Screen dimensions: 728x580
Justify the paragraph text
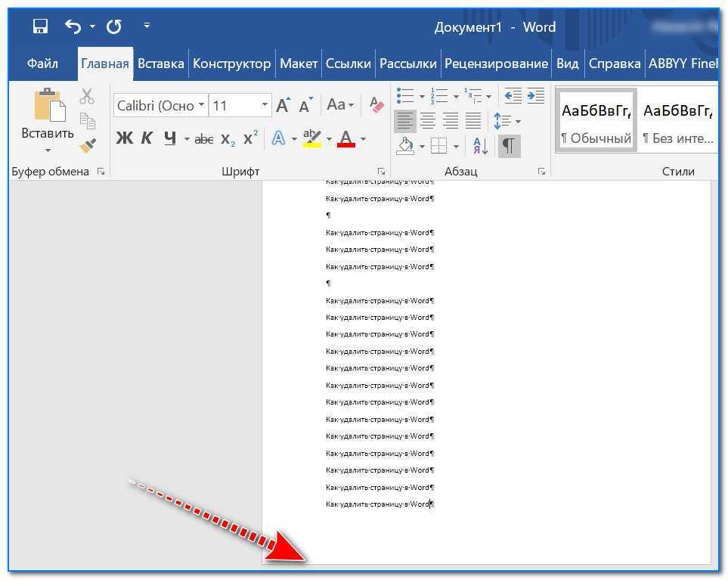[473, 121]
